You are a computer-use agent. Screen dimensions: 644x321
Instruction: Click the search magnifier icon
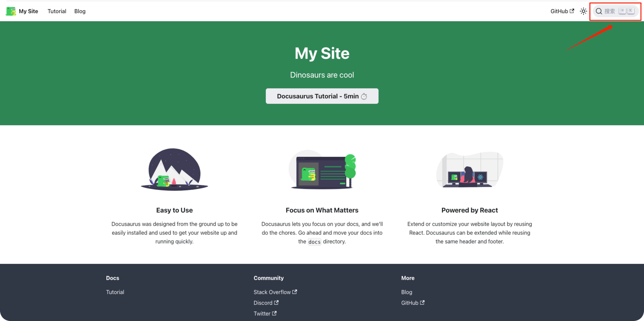(599, 11)
